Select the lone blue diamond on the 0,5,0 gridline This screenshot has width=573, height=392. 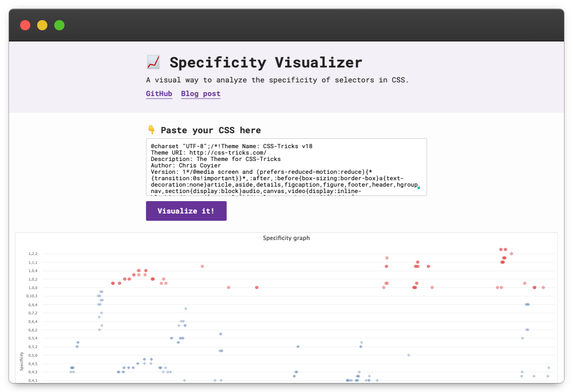[x=409, y=355]
